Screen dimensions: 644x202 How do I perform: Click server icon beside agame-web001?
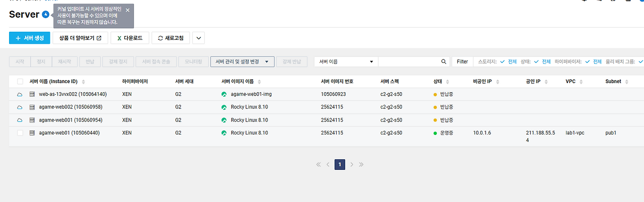[33, 120]
